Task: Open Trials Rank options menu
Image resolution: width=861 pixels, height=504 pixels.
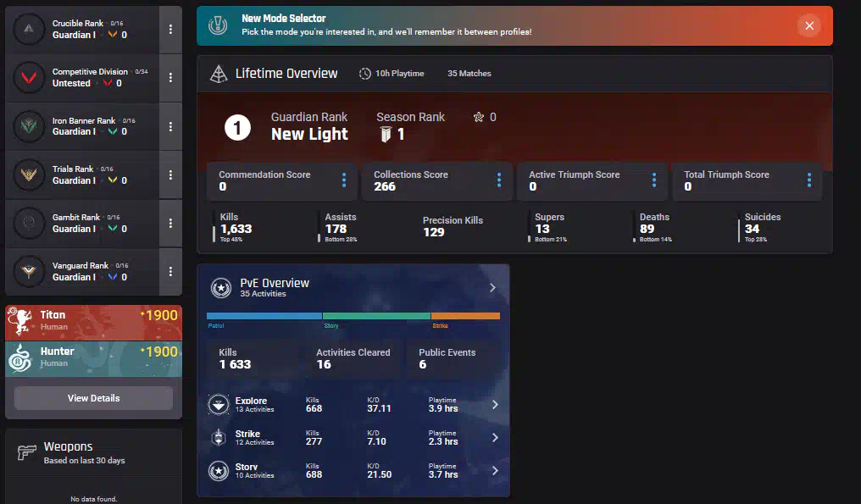Action: pos(171,174)
